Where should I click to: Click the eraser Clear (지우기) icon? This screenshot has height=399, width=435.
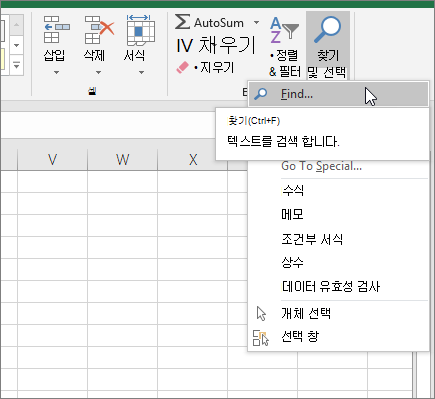182,67
